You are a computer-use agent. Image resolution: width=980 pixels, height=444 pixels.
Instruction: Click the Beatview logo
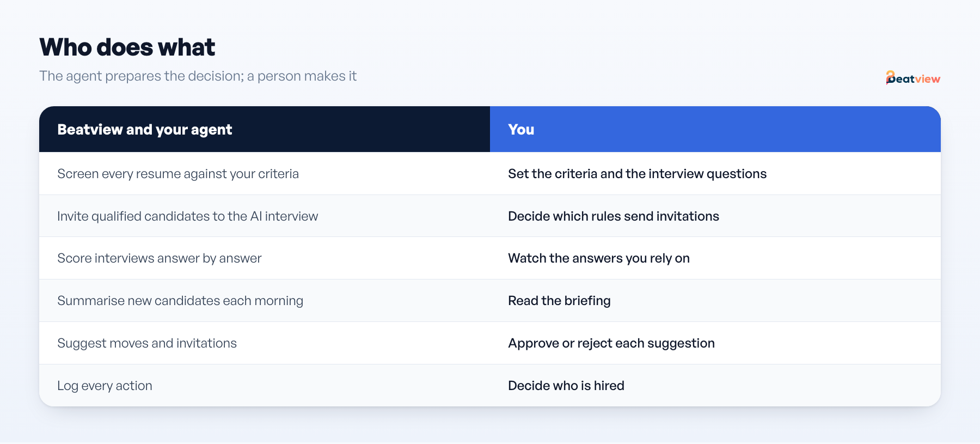(913, 78)
